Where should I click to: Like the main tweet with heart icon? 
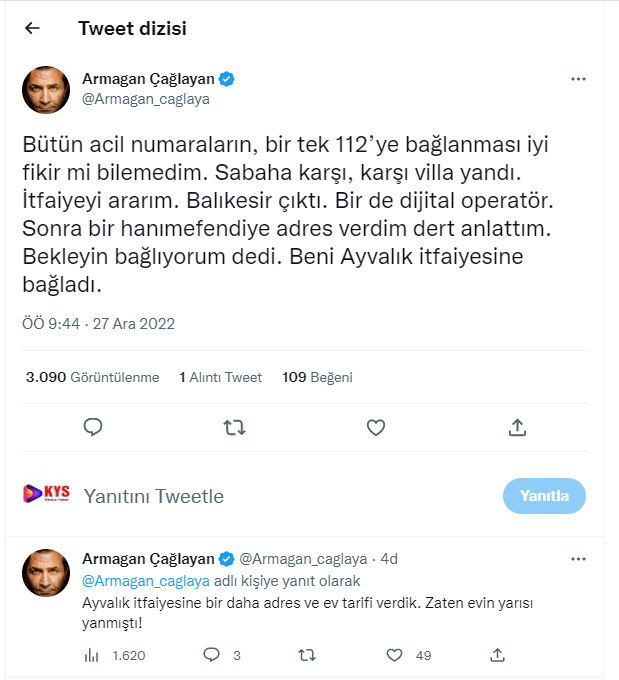pos(376,428)
